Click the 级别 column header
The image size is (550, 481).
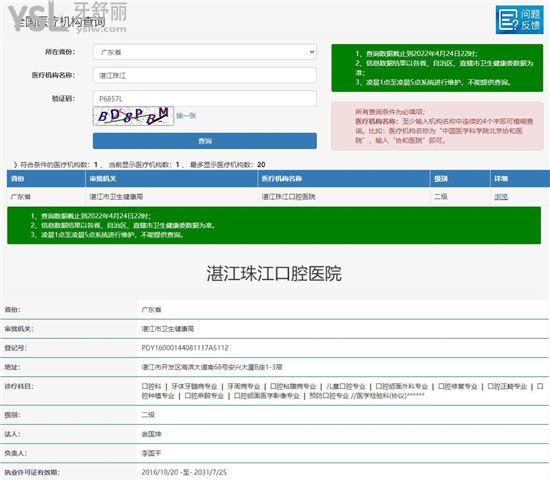(x=460, y=179)
